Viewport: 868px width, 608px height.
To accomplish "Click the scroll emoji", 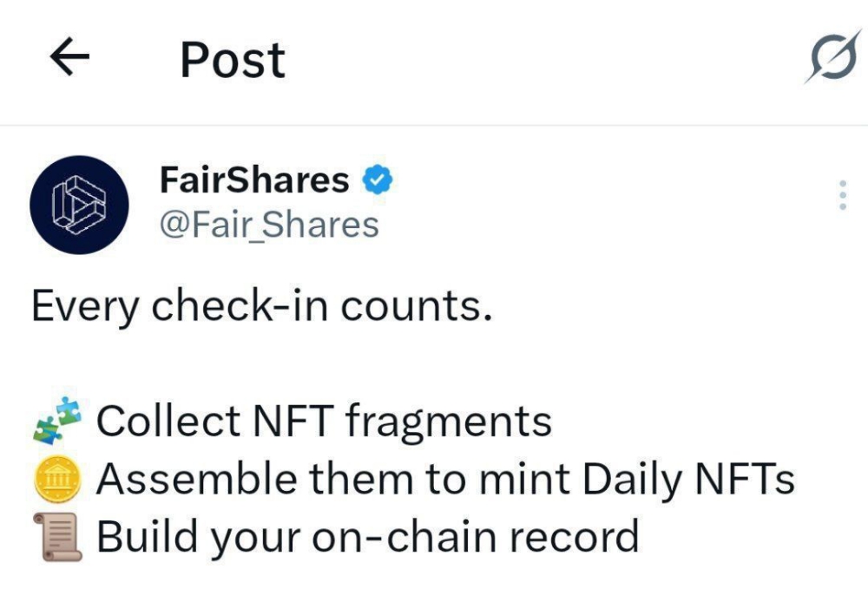I will coord(57,537).
